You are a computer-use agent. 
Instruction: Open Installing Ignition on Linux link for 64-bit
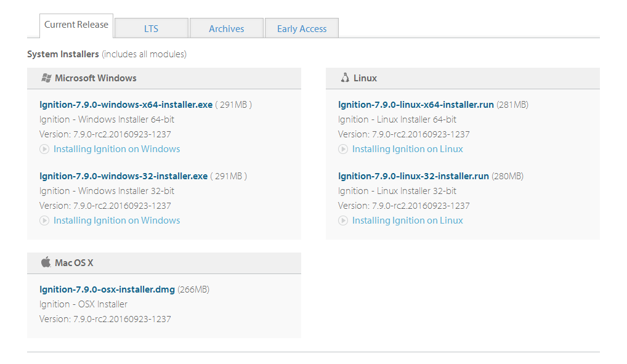pos(407,149)
